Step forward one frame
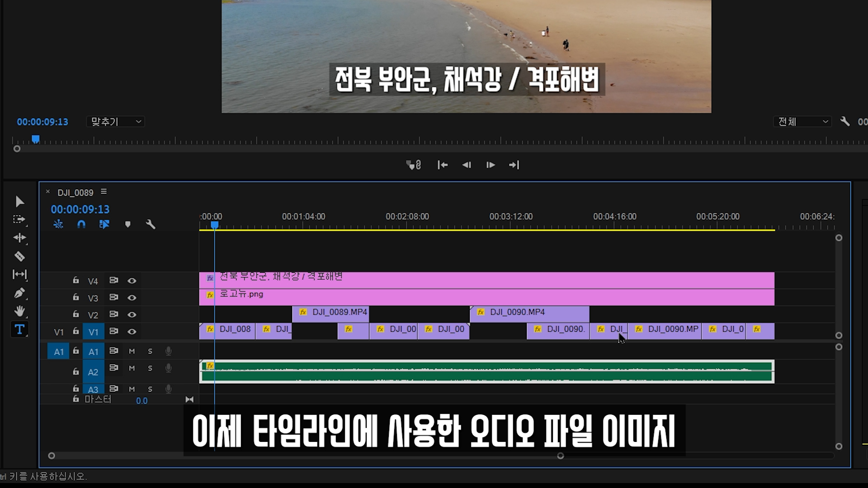The width and height of the screenshot is (868, 488). (491, 165)
